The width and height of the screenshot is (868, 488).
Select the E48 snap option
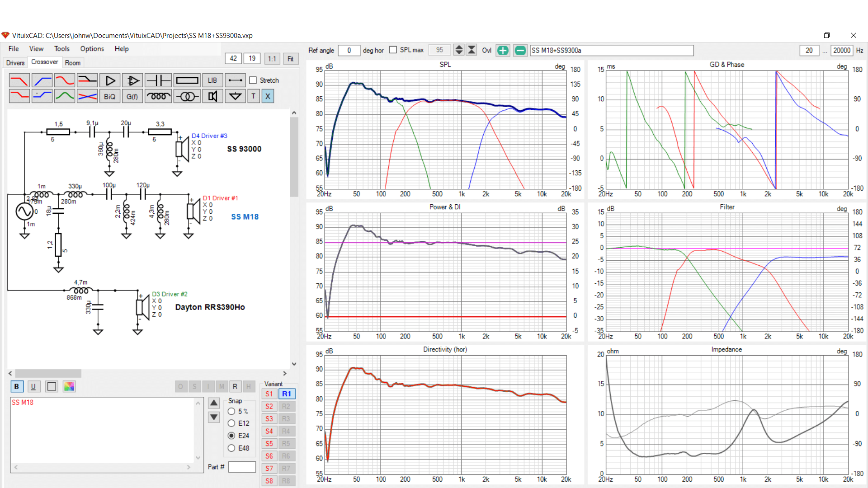231,448
